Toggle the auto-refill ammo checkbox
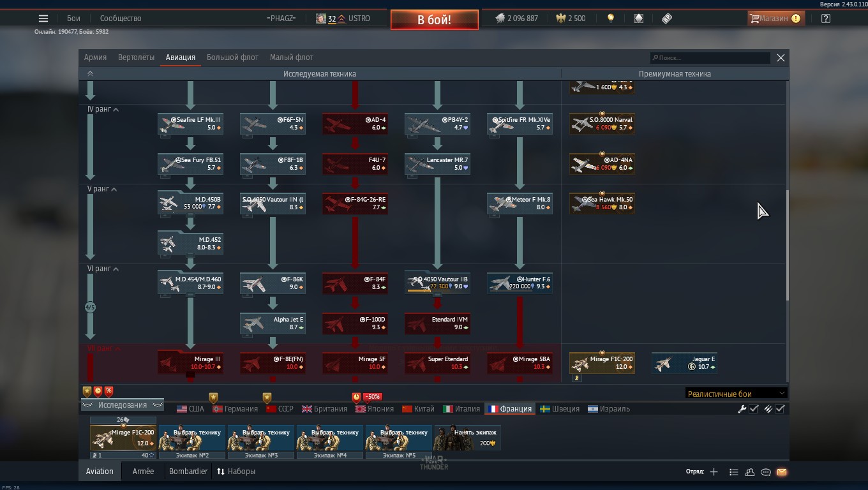The width and height of the screenshot is (868, 490). 779,409
